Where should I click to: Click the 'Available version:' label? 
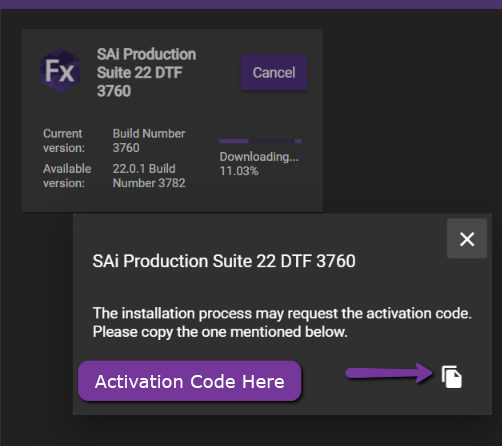click(67, 176)
